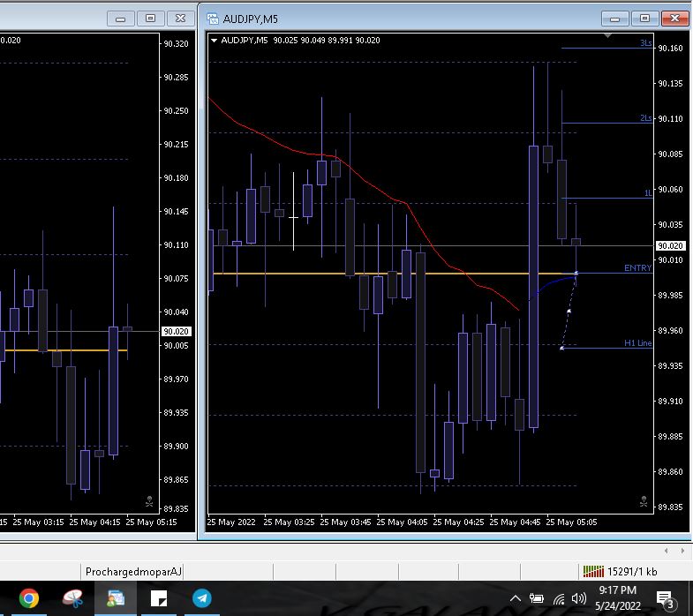Image resolution: width=693 pixels, height=616 pixels.
Task: Click the volume speaker tray icon
Action: pos(579,599)
